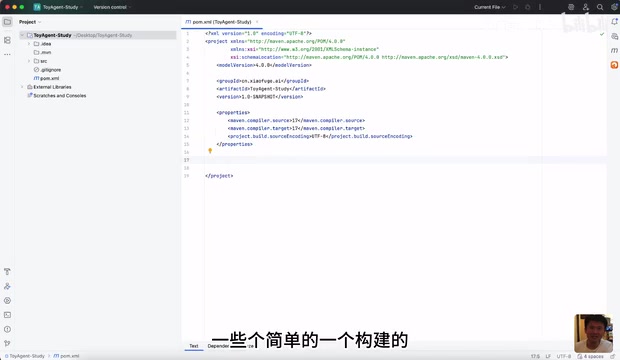Image resolution: width=620 pixels, height=360 pixels.
Task: Show more tool windows ellipsis
Action: (7, 54)
